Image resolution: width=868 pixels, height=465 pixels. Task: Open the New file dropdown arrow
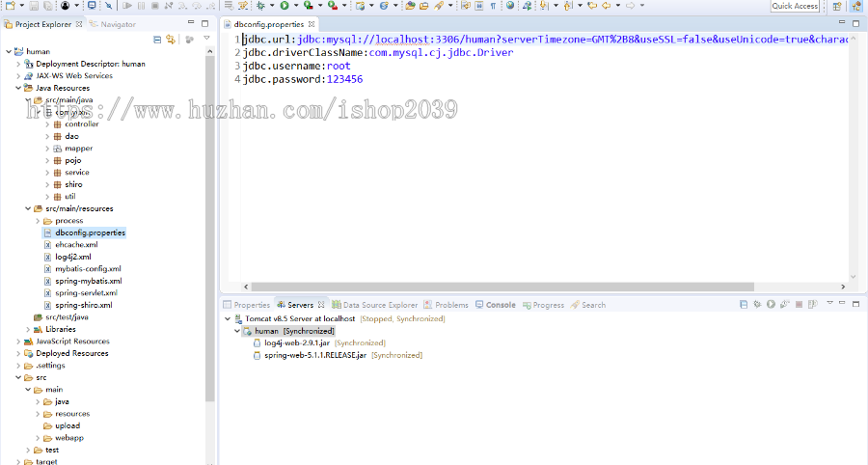point(21,6)
